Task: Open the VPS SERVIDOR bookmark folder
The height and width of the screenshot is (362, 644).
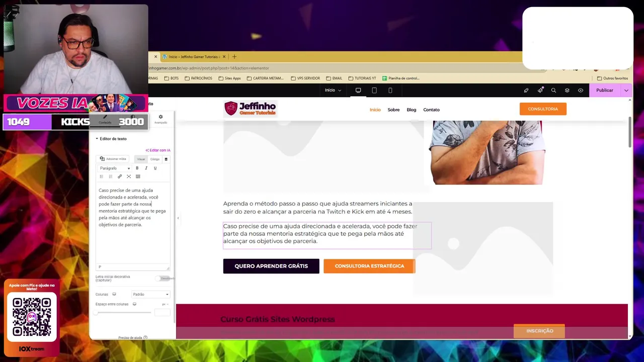Action: (305, 78)
